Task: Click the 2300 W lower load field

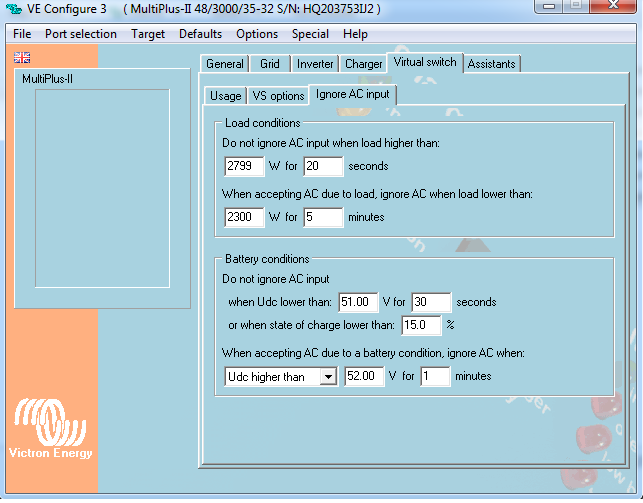Action: (244, 217)
